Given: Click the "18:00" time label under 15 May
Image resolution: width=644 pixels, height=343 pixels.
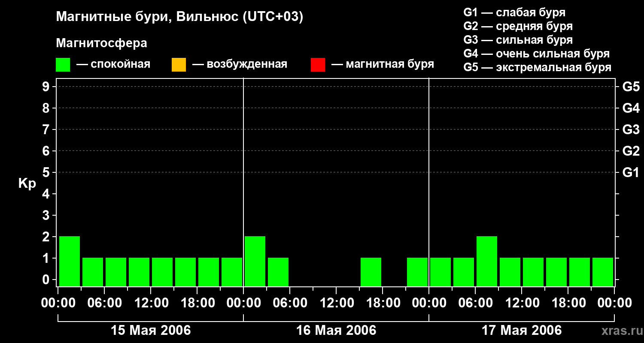Looking at the screenshot, I should pyautogui.click(x=197, y=303).
